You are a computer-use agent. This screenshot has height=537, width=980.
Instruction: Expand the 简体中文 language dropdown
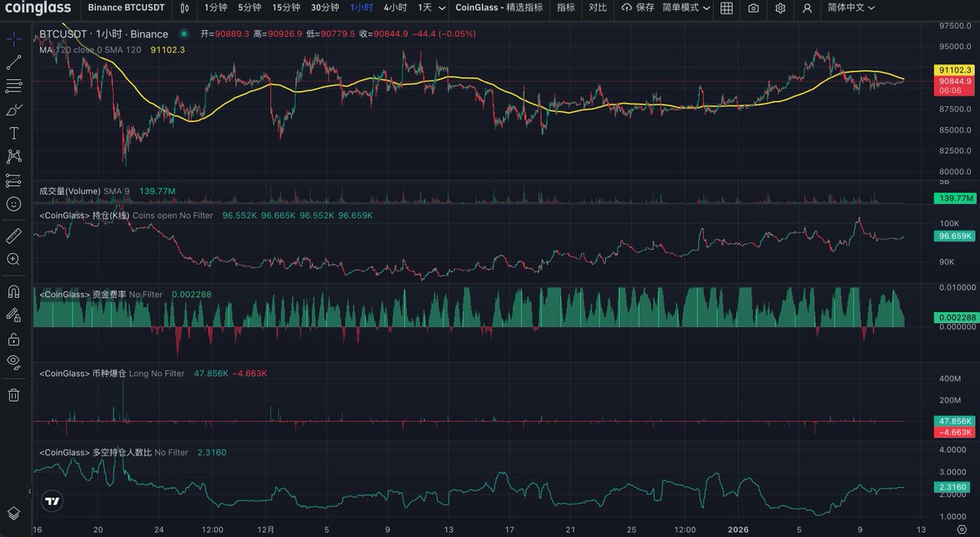851,8
